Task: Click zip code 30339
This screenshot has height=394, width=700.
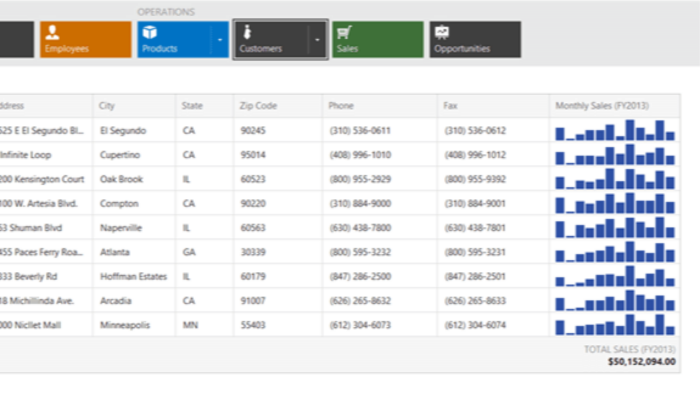Action: tap(253, 252)
